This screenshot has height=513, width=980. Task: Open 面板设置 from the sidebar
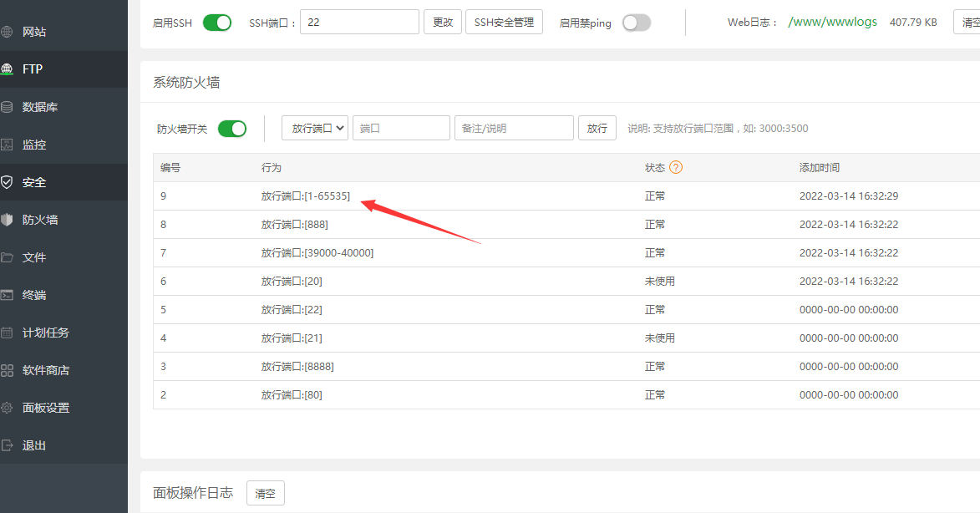click(45, 408)
